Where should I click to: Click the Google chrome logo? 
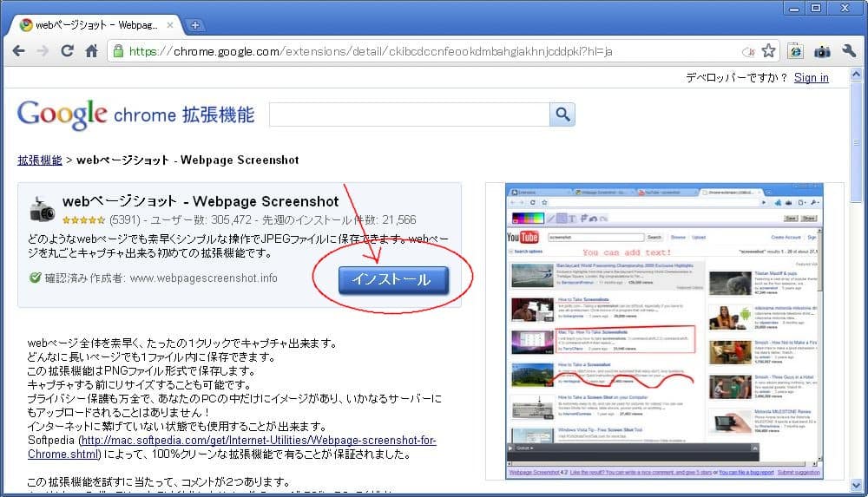click(135, 114)
